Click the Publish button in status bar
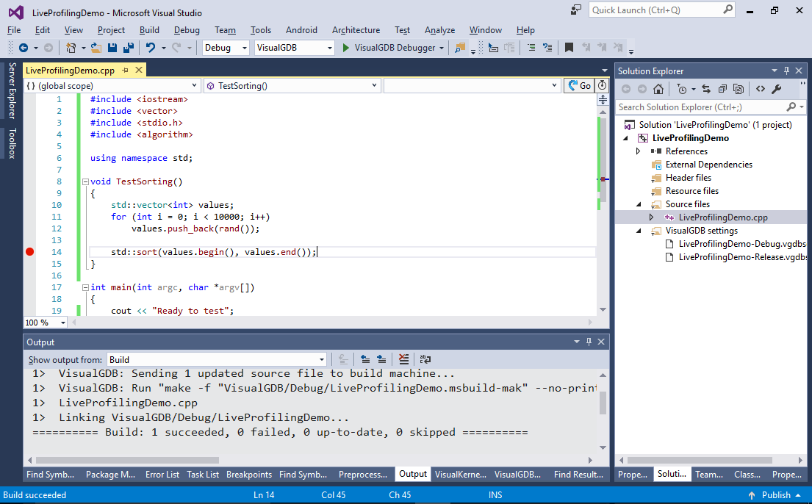Image resolution: width=812 pixels, height=504 pixels. pos(776,495)
